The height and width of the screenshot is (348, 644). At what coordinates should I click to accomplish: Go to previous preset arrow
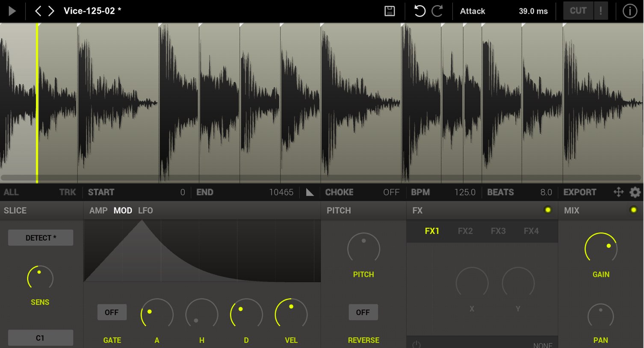pyautogui.click(x=38, y=11)
